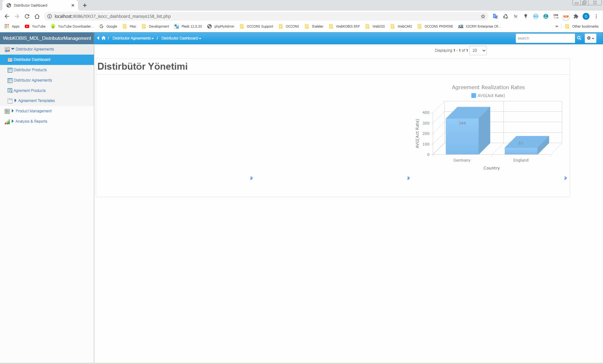
Task: Click the Germany bar in chart
Action: pyautogui.click(x=462, y=136)
